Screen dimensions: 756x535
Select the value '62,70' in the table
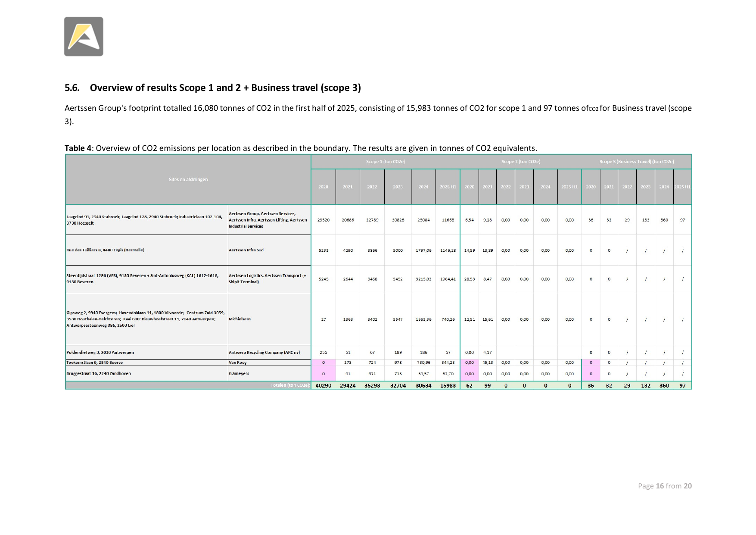[x=448, y=374]
